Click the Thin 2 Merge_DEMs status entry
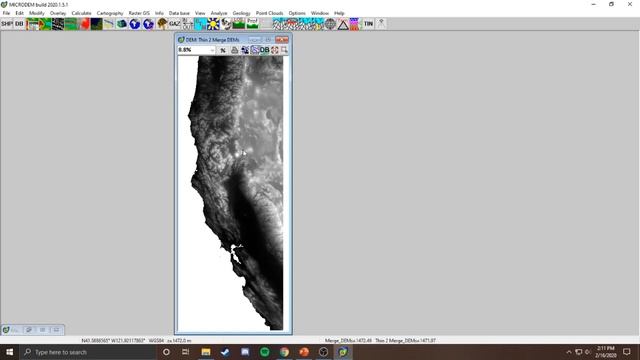 pyautogui.click(x=405, y=340)
